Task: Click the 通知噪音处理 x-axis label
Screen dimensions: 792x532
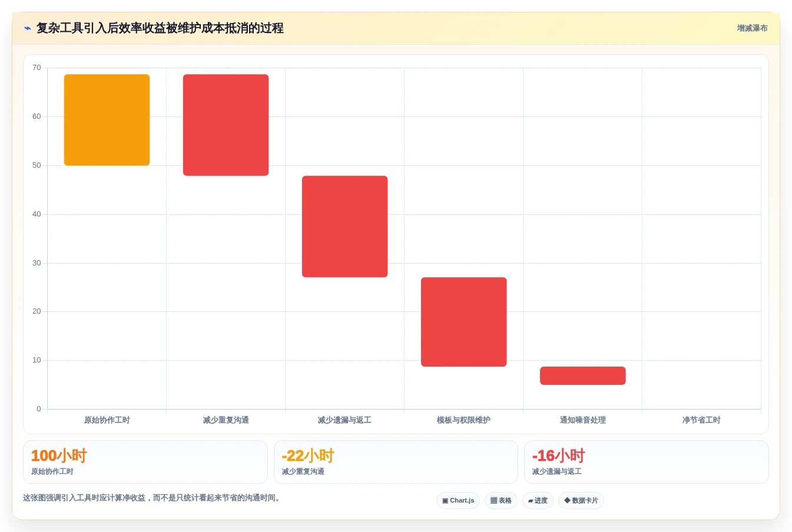Action: pos(582,420)
